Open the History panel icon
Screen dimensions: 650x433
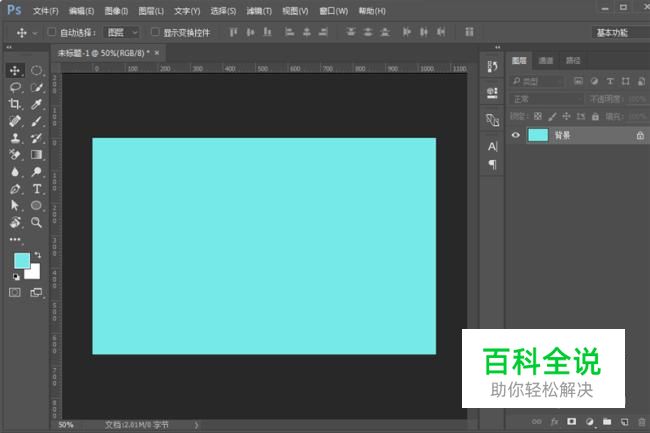[x=492, y=66]
